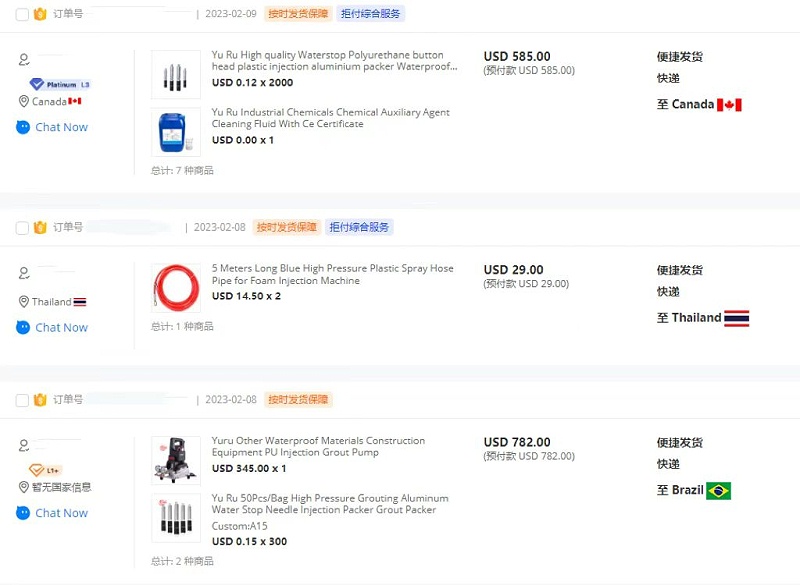Tick the checkbox for the 2023-02-09 order

click(x=22, y=15)
